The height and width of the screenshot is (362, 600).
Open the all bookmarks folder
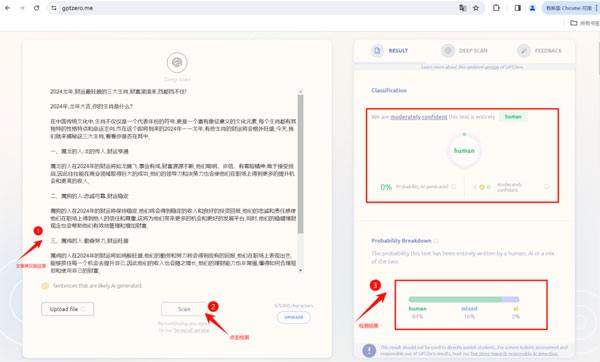pyautogui.click(x=584, y=23)
